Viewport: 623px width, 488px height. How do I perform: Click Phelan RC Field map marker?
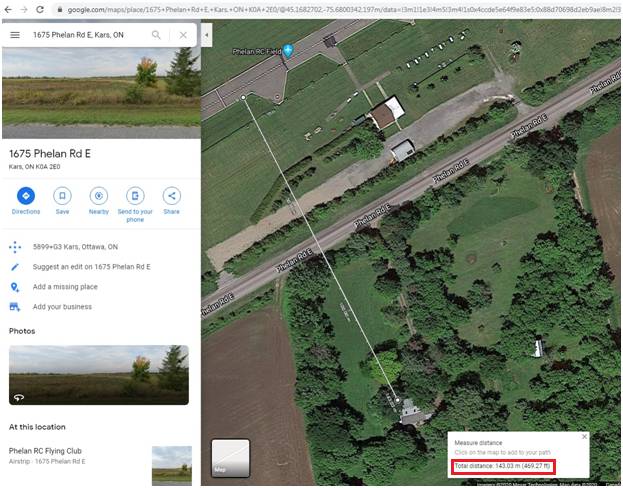288,50
